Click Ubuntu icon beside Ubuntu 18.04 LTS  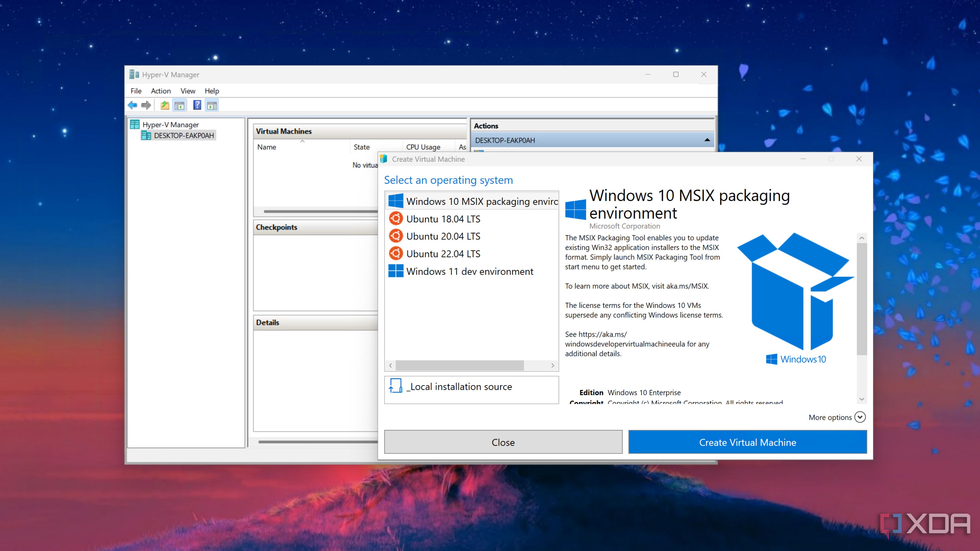pyautogui.click(x=396, y=219)
